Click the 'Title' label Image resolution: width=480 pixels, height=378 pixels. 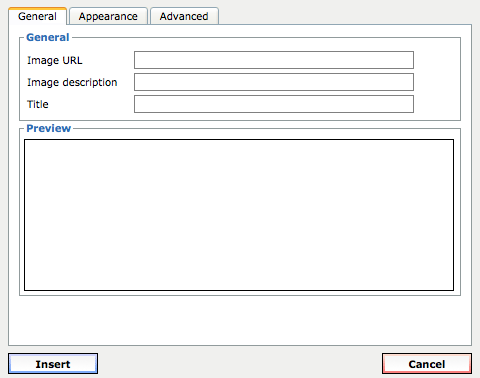click(38, 104)
